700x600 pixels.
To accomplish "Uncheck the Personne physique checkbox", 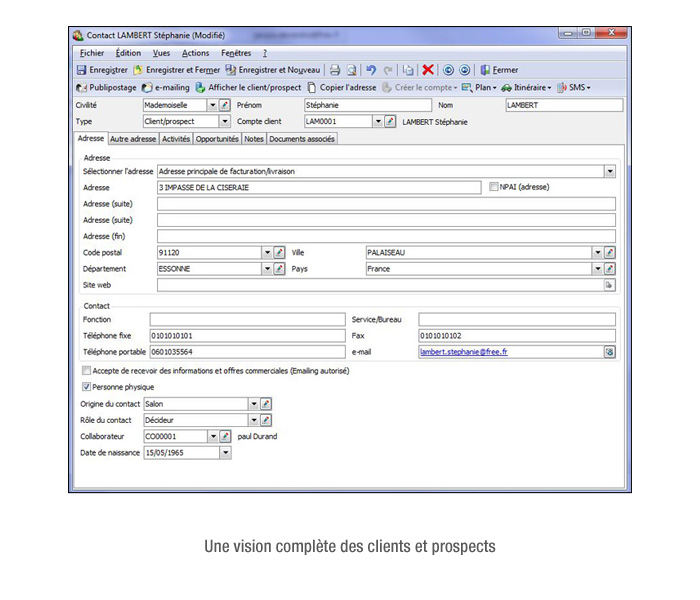I will click(86, 386).
